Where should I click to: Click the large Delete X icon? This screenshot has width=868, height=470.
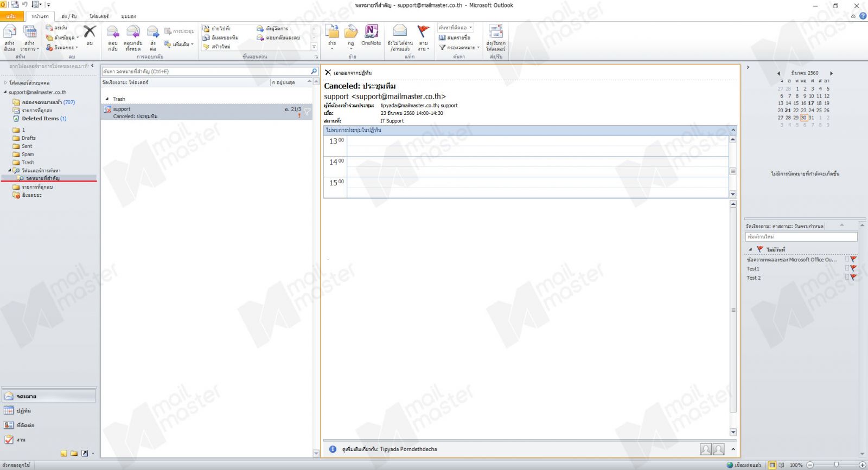pyautogui.click(x=90, y=32)
